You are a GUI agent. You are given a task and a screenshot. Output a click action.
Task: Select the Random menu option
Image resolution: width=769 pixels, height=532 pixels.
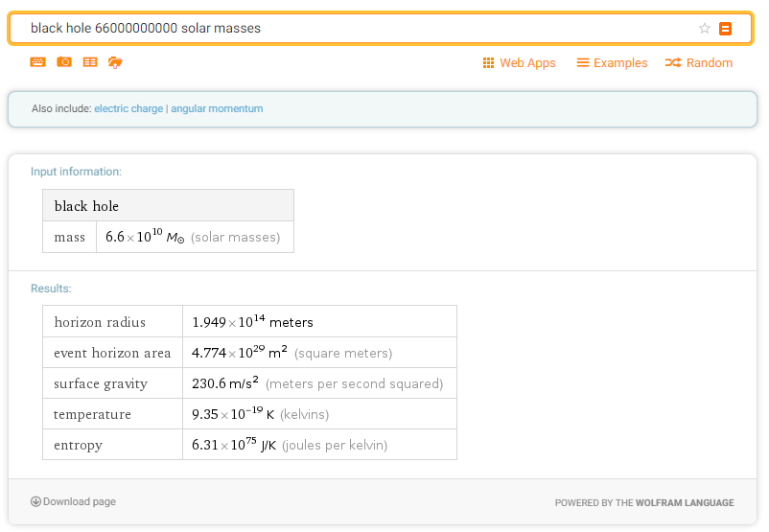click(698, 63)
